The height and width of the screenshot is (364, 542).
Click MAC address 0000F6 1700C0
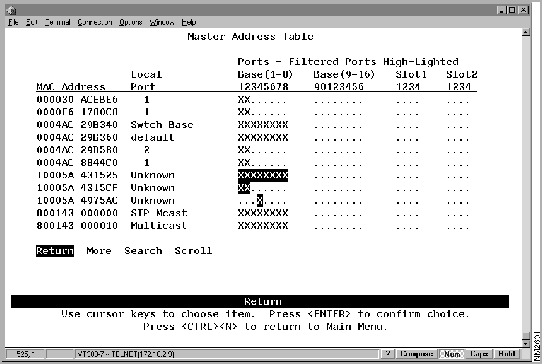click(x=77, y=112)
